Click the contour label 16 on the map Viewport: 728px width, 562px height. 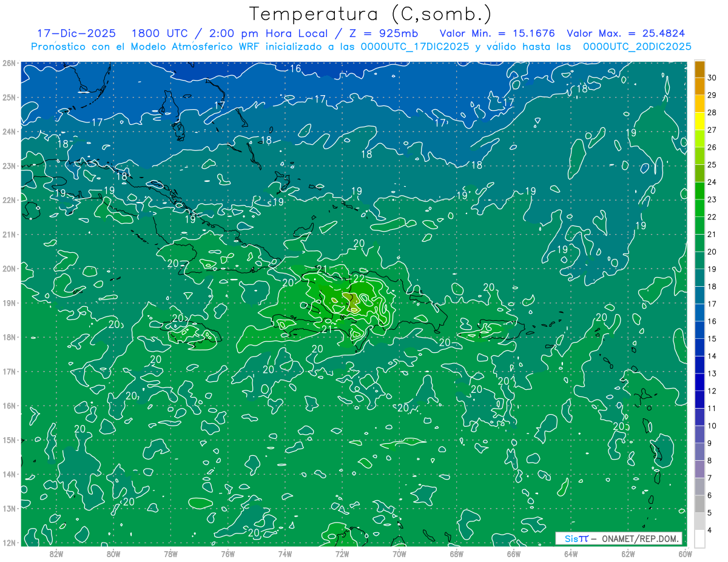click(x=295, y=69)
